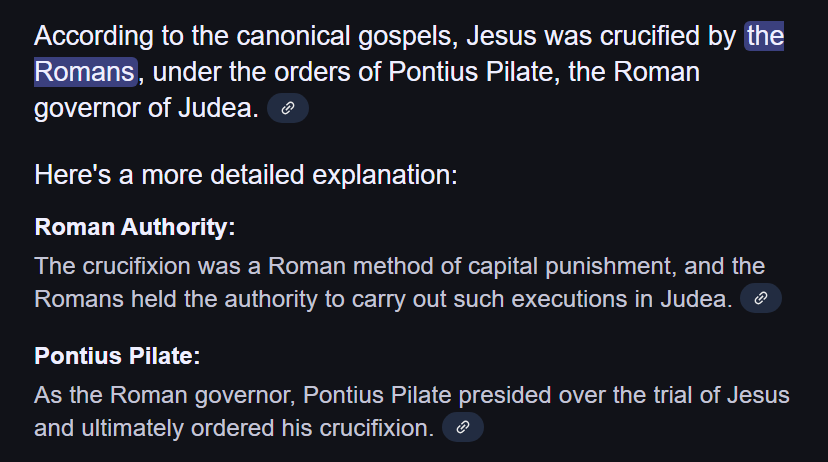828x462 pixels.
Task: Click "Here's a more detailed explanation:" text
Action: [x=246, y=175]
